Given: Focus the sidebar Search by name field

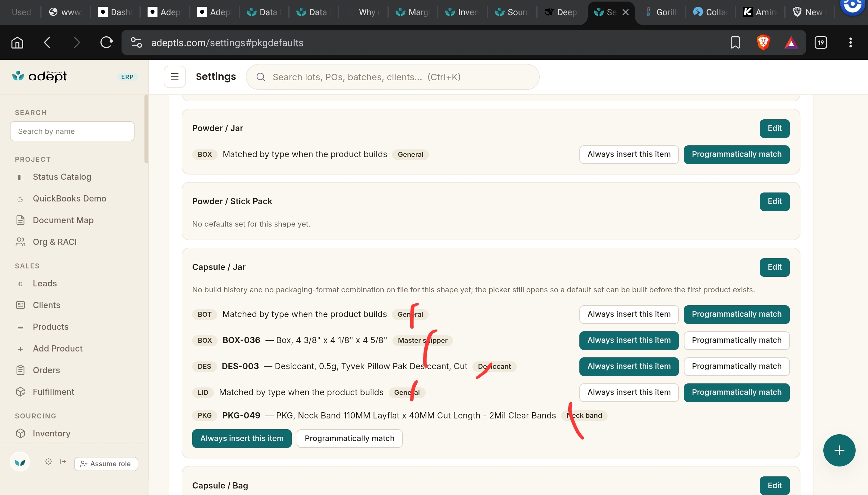Looking at the screenshot, I should click(x=72, y=131).
